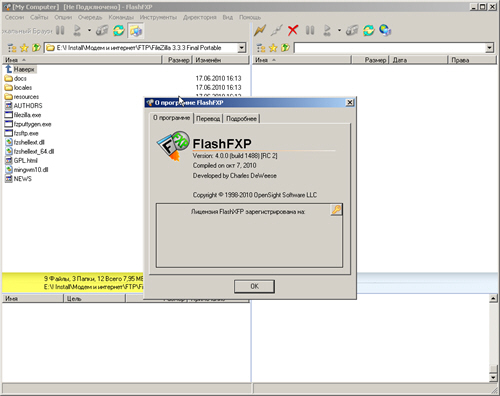
Task: Open the Инструменты menu
Action: 158,17
